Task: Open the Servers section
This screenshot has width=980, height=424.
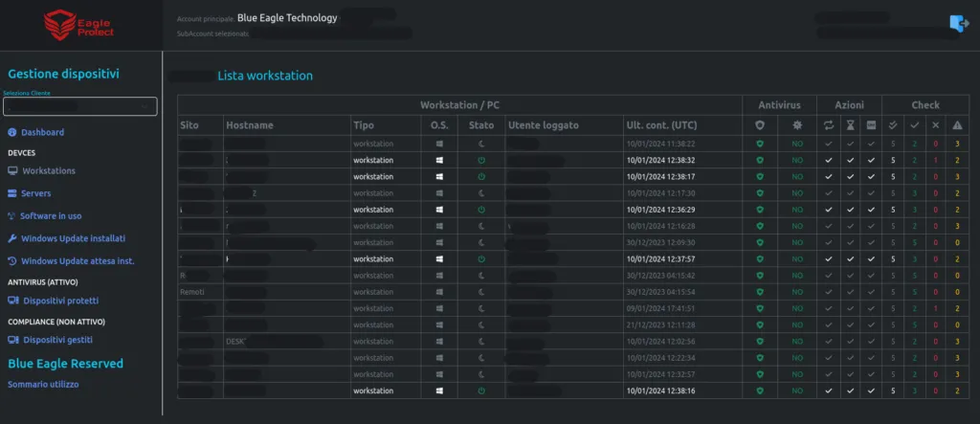Action: click(36, 194)
